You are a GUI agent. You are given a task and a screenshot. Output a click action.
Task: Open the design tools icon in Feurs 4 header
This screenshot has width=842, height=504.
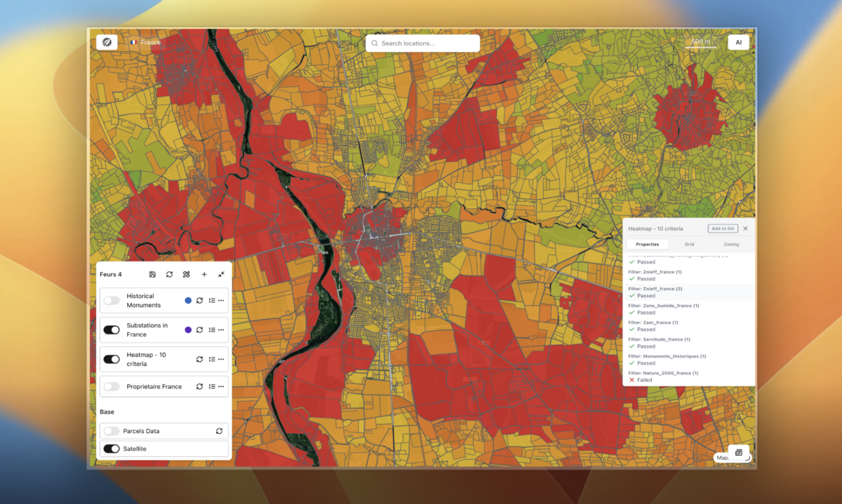[186, 275]
